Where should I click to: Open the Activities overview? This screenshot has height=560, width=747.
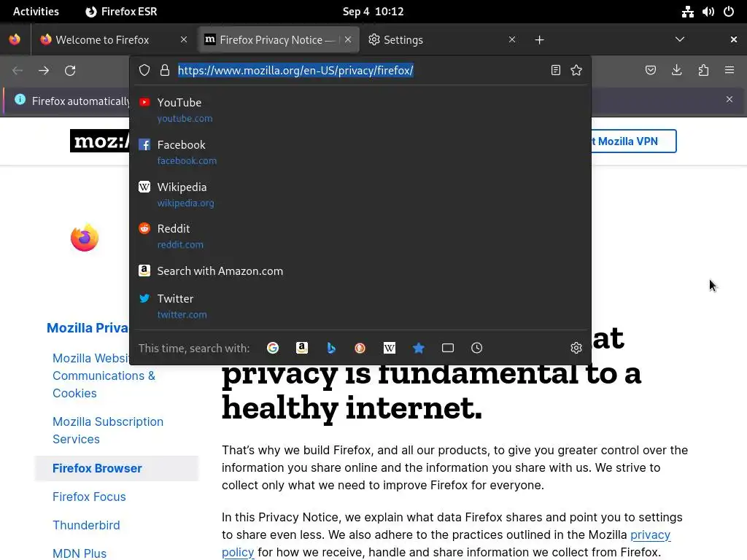36,12
